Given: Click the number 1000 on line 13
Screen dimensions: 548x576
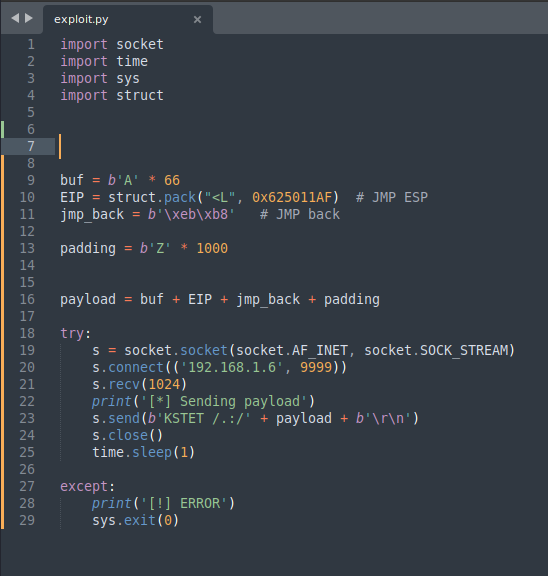Looking at the screenshot, I should pos(212,248).
